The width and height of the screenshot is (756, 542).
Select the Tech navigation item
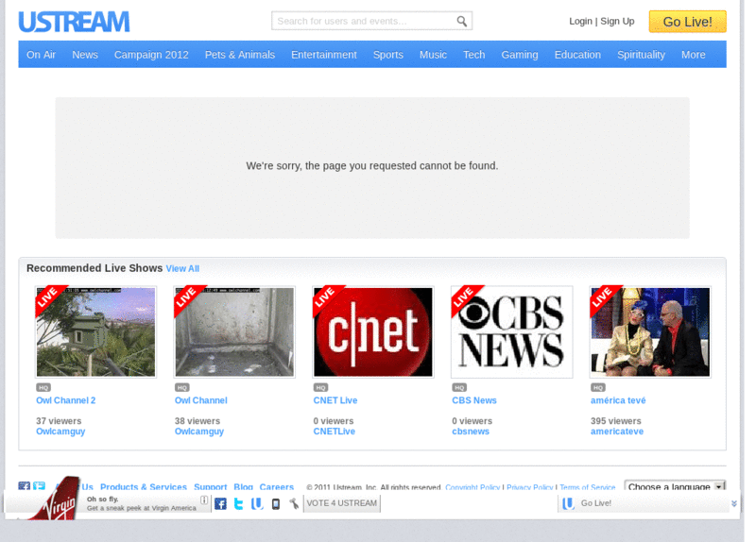474,55
